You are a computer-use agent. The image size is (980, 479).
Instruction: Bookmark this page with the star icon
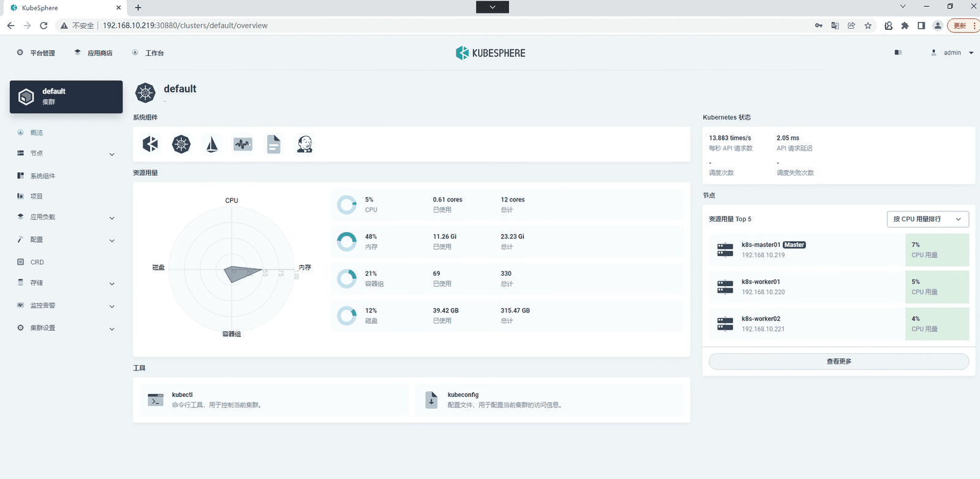pyautogui.click(x=868, y=25)
